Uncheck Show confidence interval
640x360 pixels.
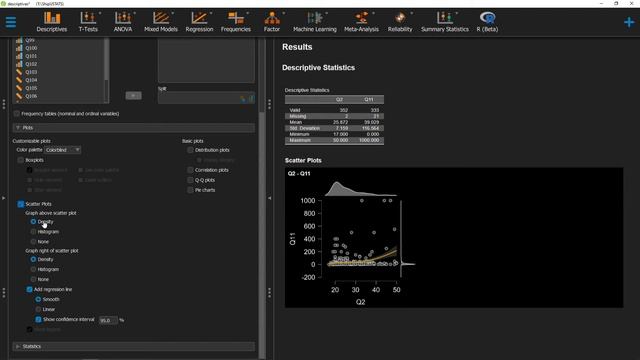[x=38, y=320]
